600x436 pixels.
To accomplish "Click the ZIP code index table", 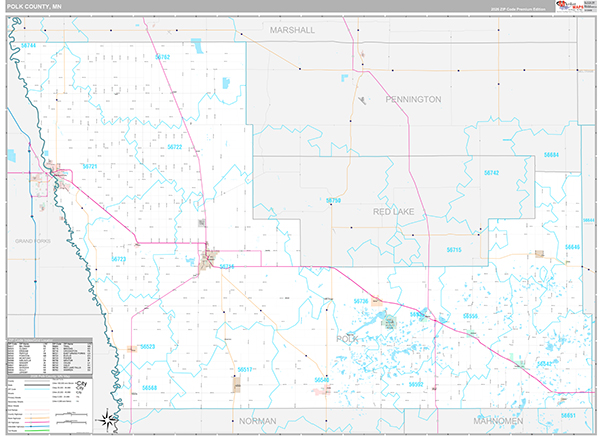I will 50,356.
